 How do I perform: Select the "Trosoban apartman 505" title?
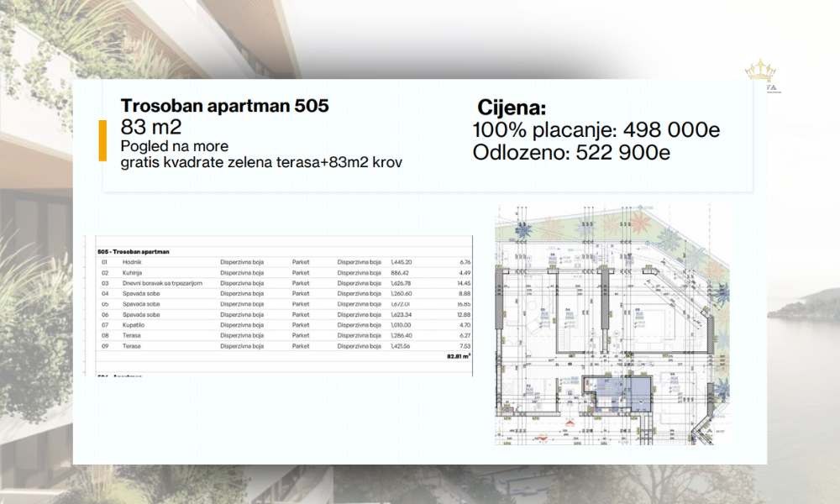point(225,106)
